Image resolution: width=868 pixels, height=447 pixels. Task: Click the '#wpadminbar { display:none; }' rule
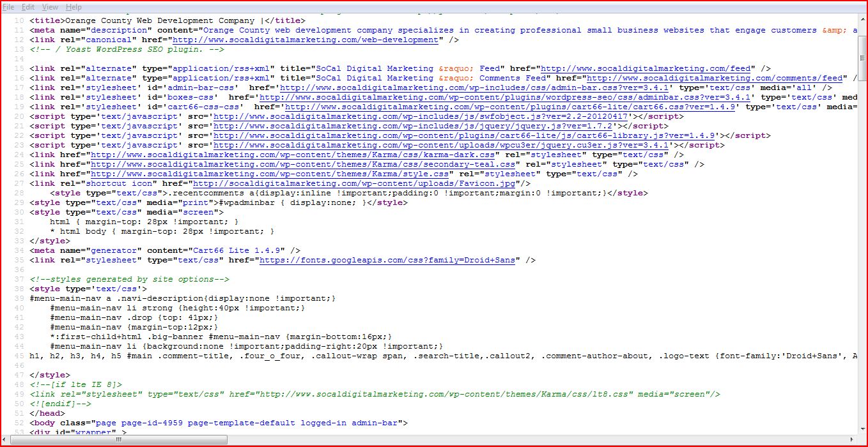pyautogui.click(x=291, y=202)
